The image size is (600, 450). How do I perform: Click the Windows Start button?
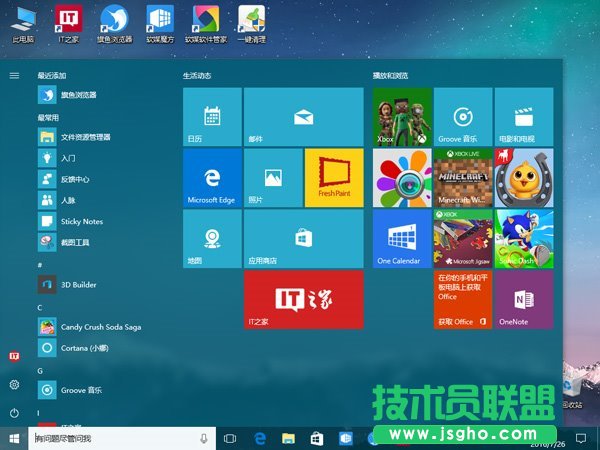[x=14, y=439]
